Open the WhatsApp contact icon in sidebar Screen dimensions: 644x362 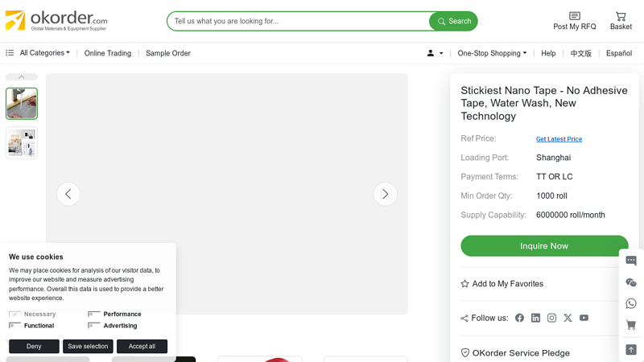631,303
